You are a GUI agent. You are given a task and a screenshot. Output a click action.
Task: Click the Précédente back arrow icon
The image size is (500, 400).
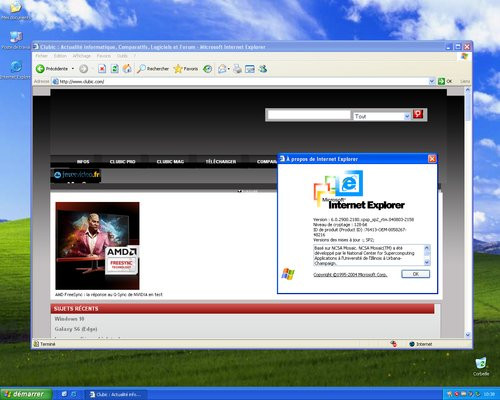(x=40, y=69)
